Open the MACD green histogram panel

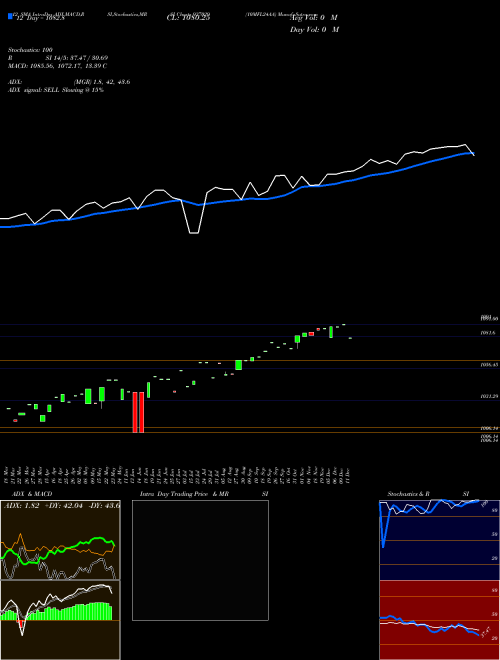pos(60,620)
